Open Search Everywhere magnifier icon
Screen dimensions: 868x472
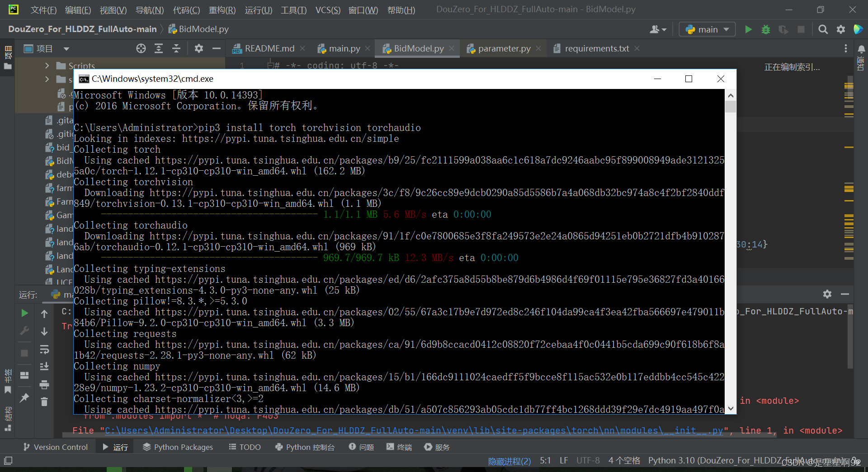(823, 29)
